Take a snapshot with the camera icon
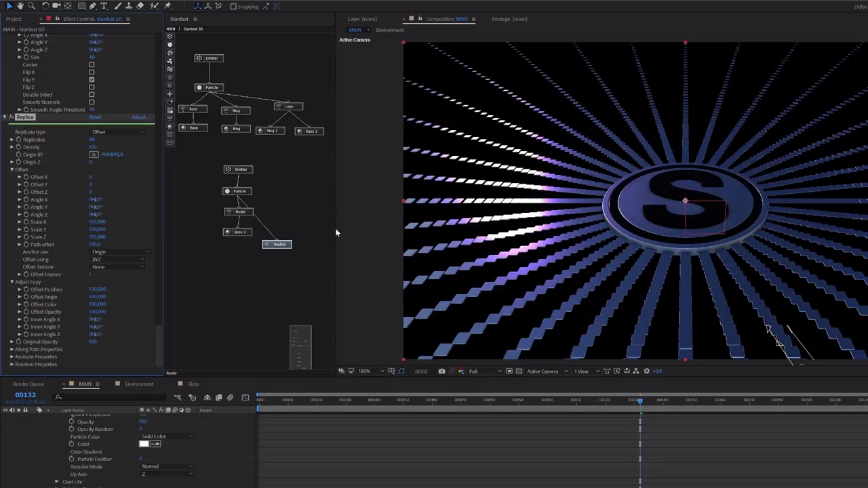Image resolution: width=868 pixels, height=488 pixels. click(x=441, y=371)
